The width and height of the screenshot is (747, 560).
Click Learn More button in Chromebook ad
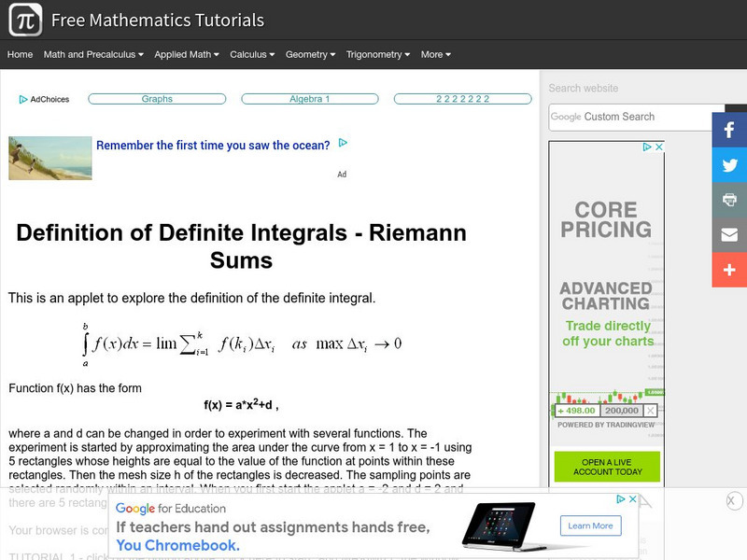pos(591,525)
